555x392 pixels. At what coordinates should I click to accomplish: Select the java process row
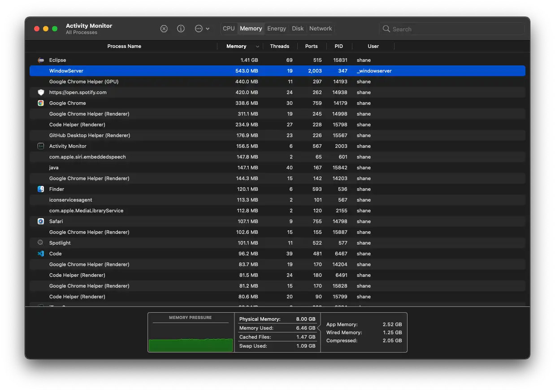277,168
